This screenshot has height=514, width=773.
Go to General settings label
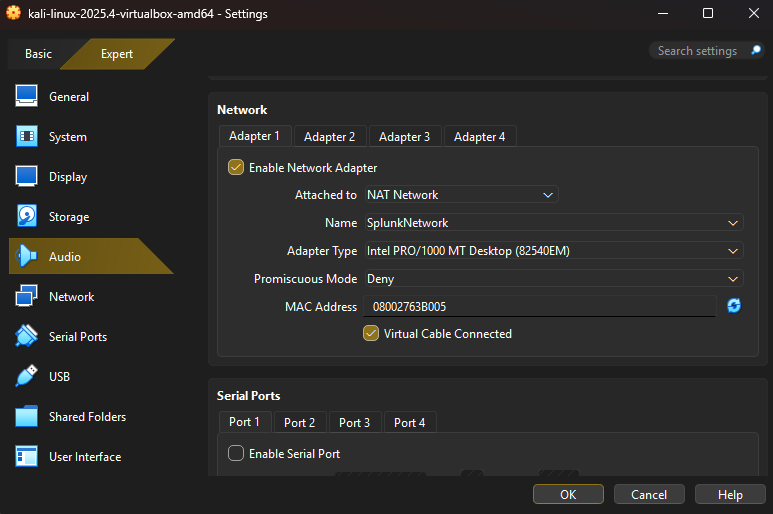(x=69, y=97)
